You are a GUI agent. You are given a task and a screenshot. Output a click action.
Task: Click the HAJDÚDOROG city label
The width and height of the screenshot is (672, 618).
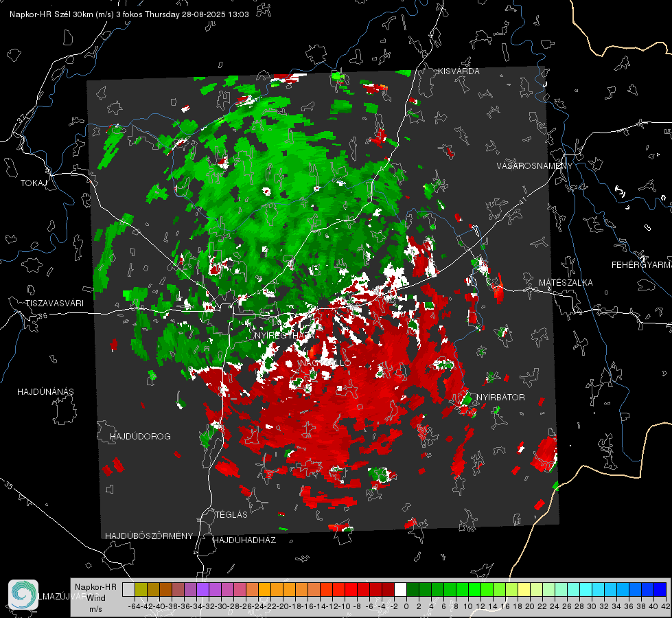pos(140,436)
